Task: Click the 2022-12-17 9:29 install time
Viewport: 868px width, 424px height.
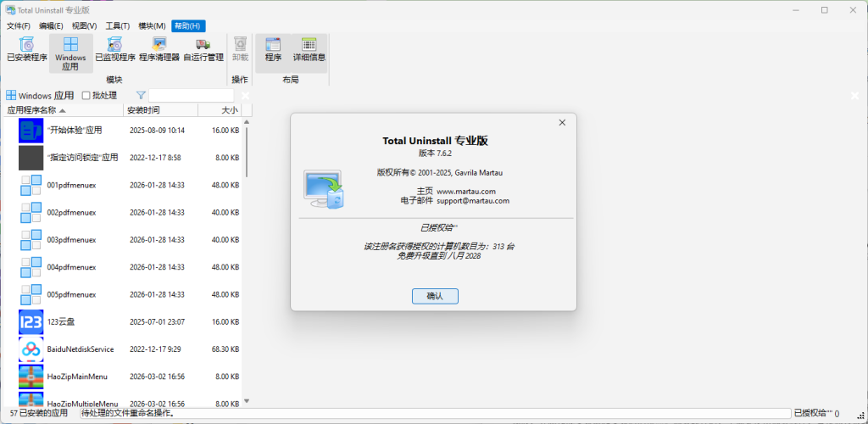Action: [155, 349]
